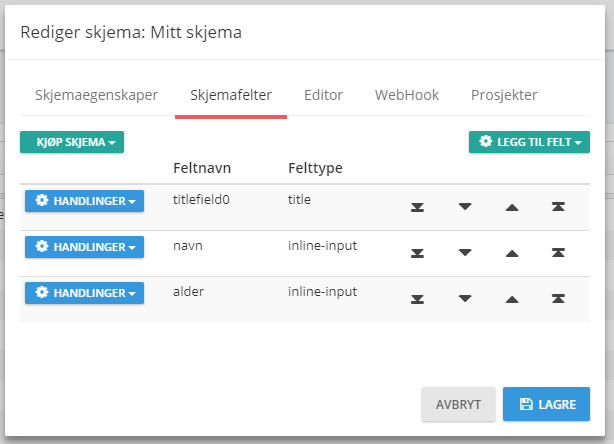
Task: Click inline-input type in alder row
Action: [x=323, y=292]
